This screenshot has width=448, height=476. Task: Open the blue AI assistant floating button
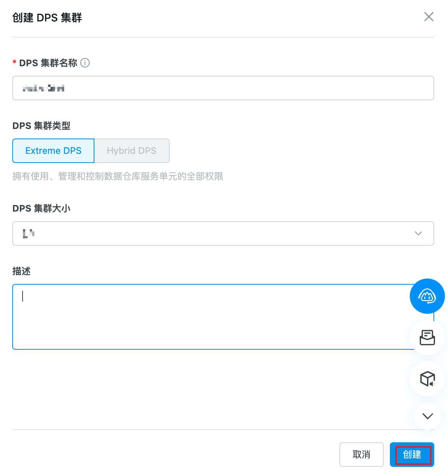coord(427,296)
